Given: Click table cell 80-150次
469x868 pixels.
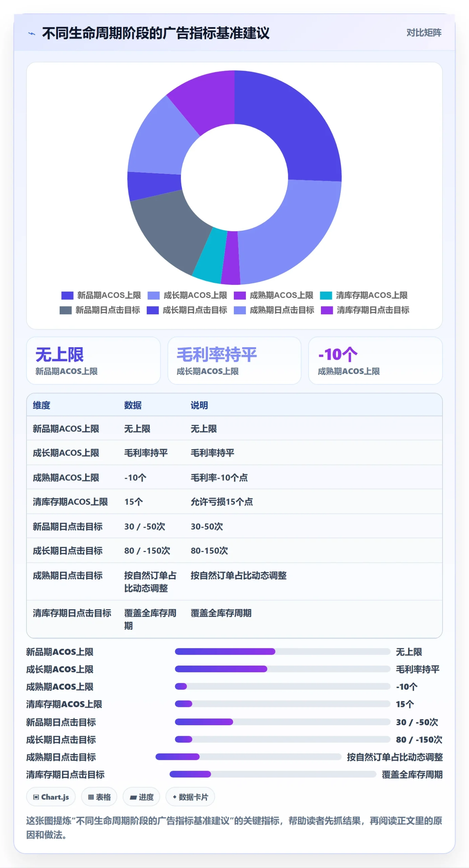Looking at the screenshot, I should click(209, 550).
